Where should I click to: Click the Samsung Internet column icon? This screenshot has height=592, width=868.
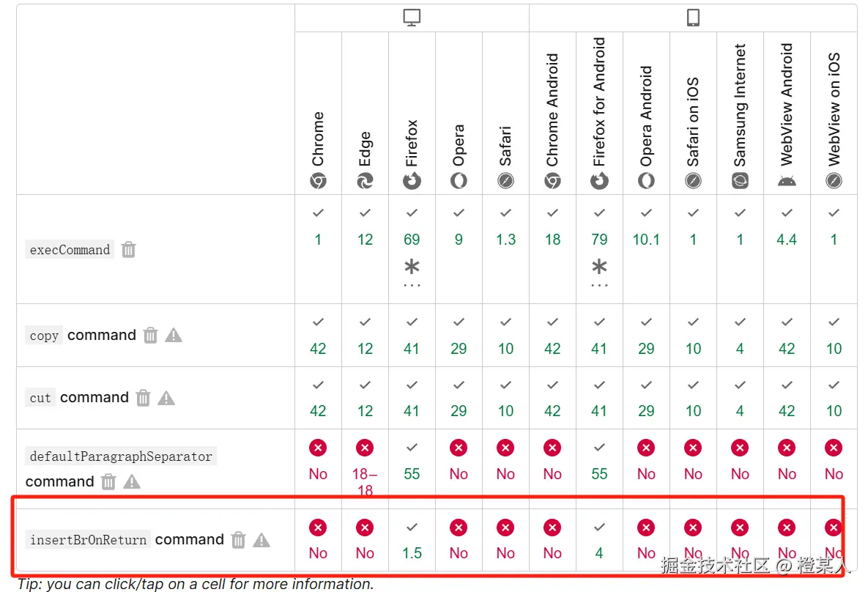click(740, 181)
